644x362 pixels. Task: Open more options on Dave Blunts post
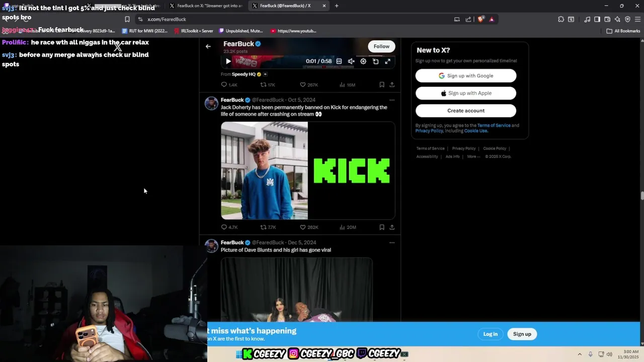[x=392, y=243]
